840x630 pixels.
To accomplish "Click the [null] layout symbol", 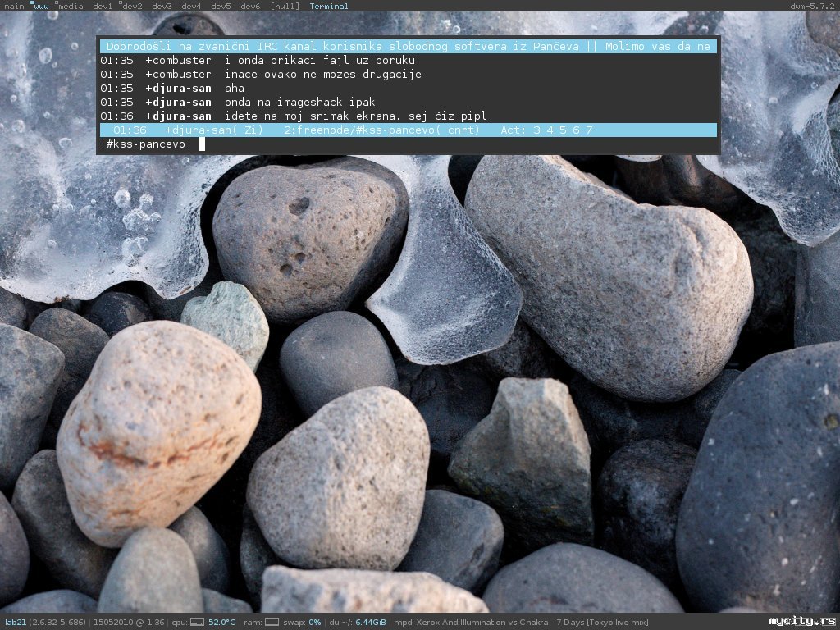I will [285, 7].
